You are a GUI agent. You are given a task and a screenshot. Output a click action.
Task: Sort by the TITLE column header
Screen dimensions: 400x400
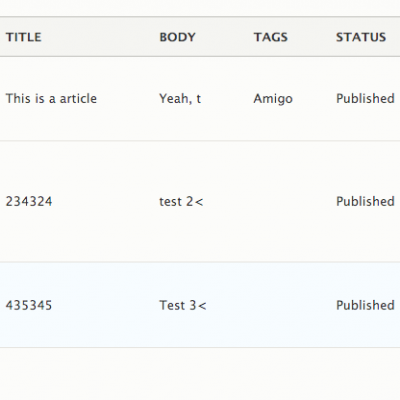coord(24,37)
